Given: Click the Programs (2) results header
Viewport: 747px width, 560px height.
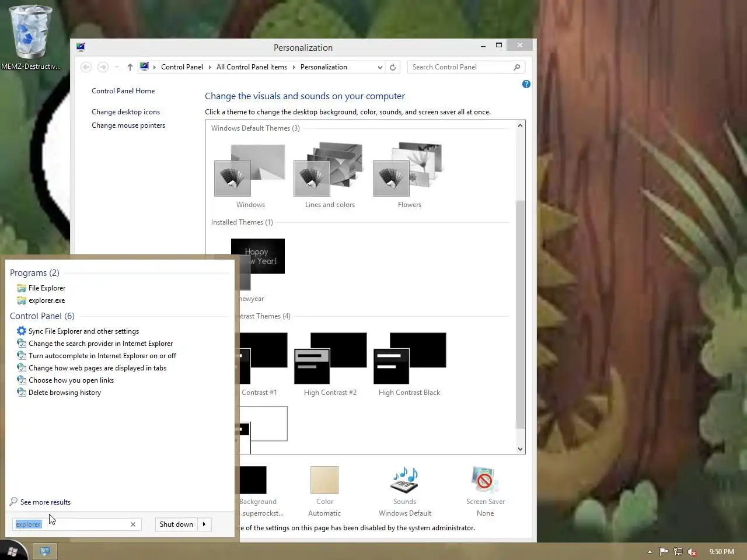Looking at the screenshot, I should 34,273.
